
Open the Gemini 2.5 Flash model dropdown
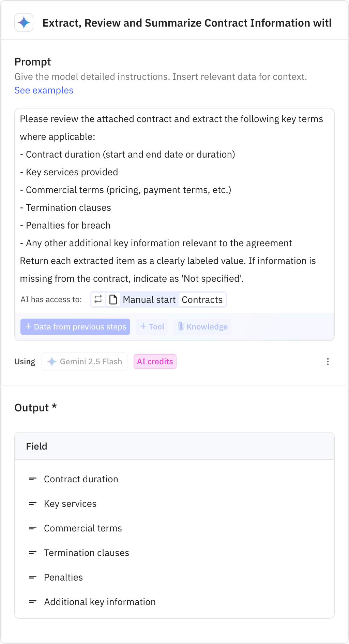click(84, 362)
